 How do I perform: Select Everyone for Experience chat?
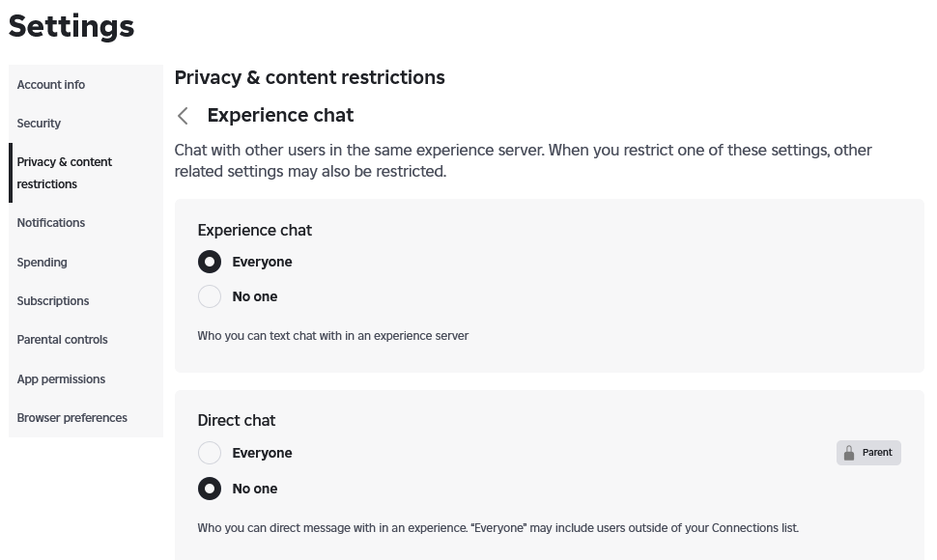210,262
